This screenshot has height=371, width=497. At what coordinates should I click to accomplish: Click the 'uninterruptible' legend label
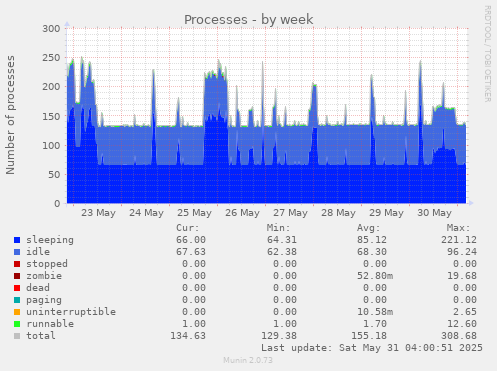click(71, 312)
